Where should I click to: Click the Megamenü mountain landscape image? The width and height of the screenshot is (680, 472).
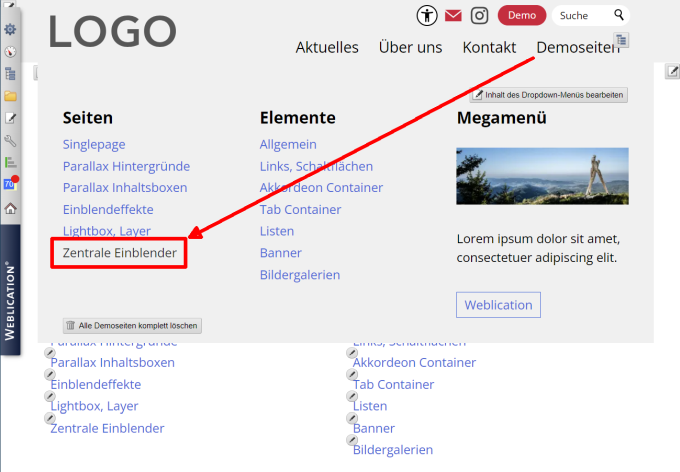(x=542, y=176)
